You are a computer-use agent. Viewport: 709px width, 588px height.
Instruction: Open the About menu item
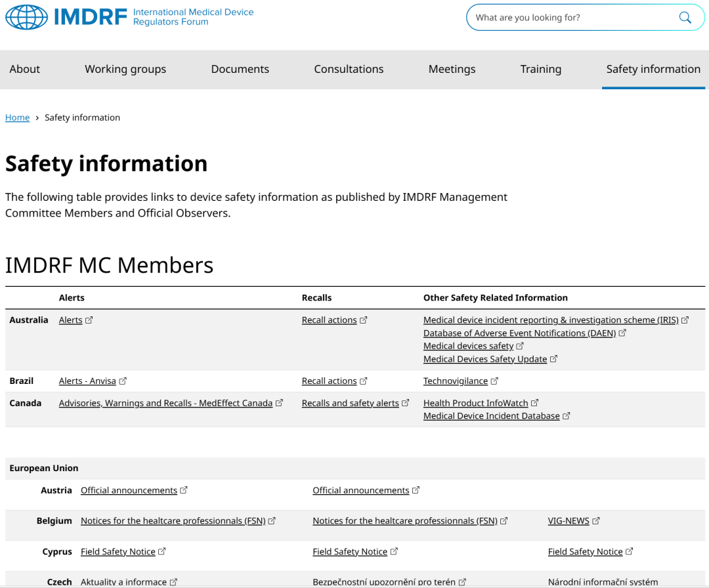tap(25, 69)
